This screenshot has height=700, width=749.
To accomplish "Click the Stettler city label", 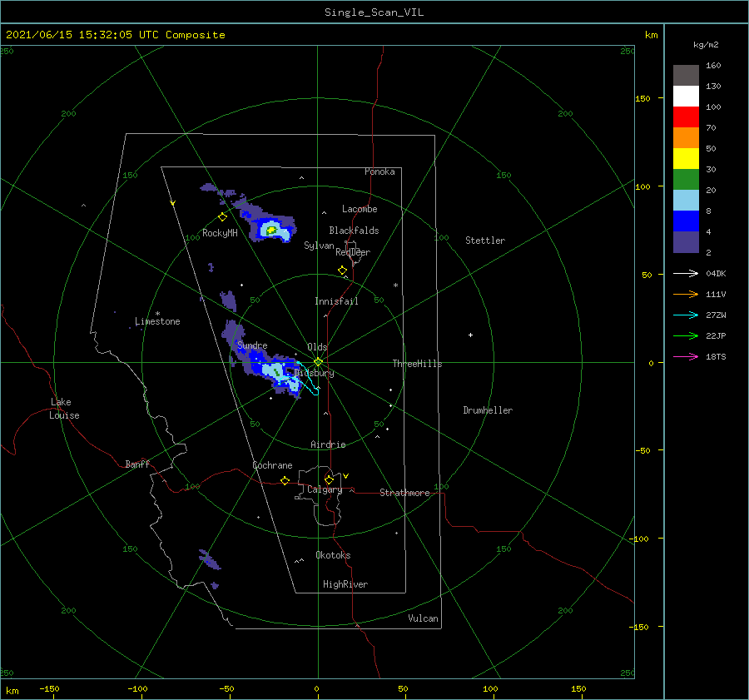I will pyautogui.click(x=485, y=241).
